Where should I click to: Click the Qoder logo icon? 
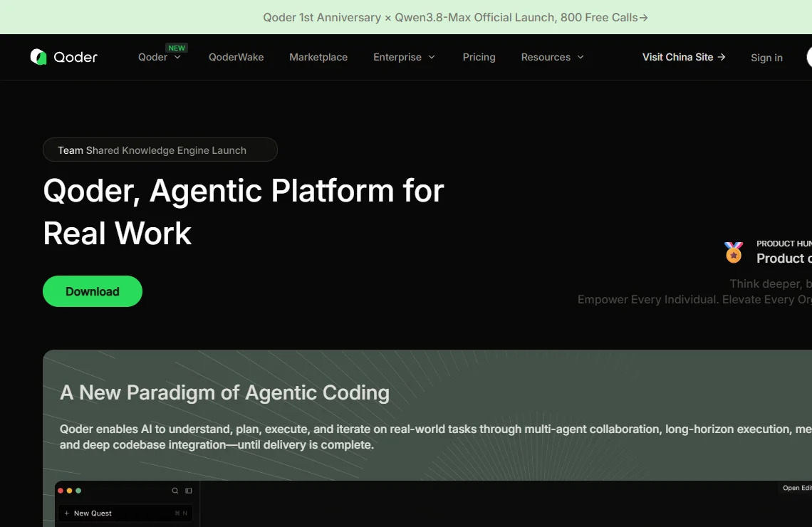point(38,57)
